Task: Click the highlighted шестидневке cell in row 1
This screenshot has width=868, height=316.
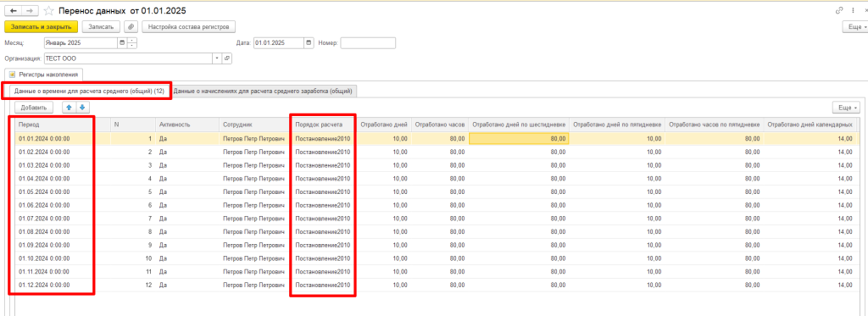Action: coord(519,138)
